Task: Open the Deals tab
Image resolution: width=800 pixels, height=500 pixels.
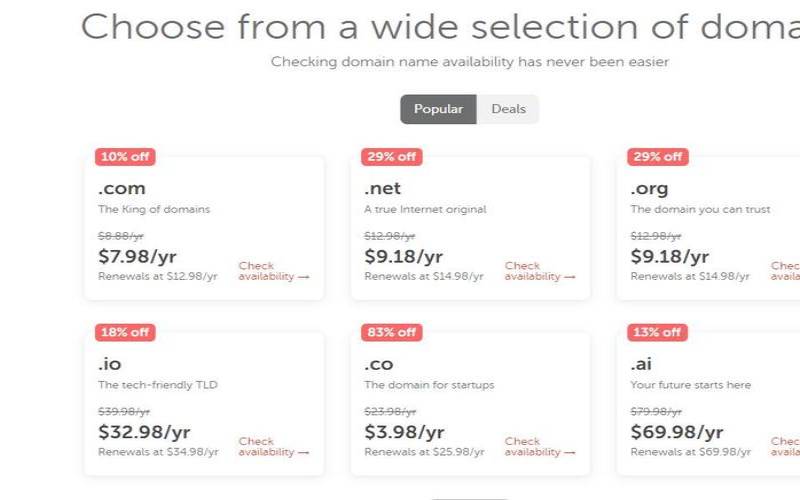Action: click(x=508, y=109)
